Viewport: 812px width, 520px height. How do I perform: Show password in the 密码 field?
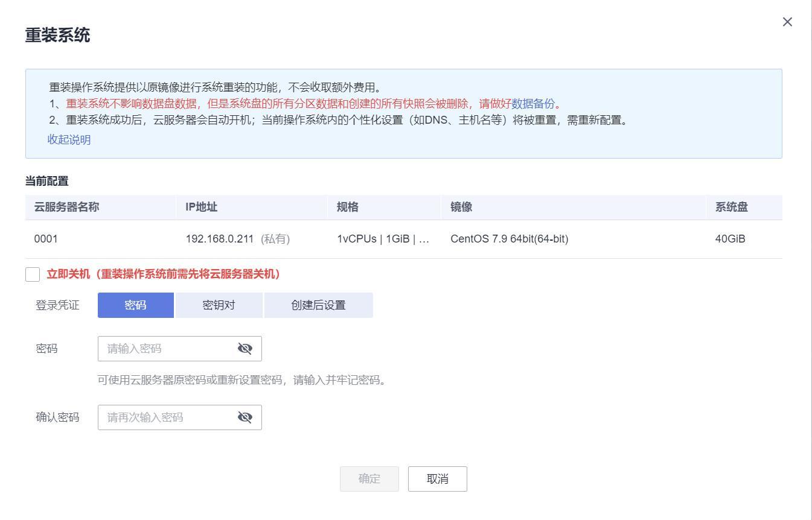(245, 349)
